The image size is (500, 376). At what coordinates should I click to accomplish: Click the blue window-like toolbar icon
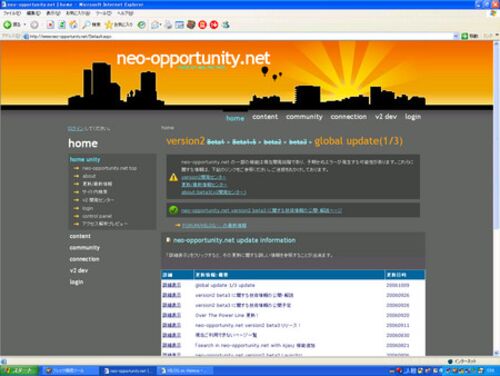pyautogui.click(x=180, y=25)
